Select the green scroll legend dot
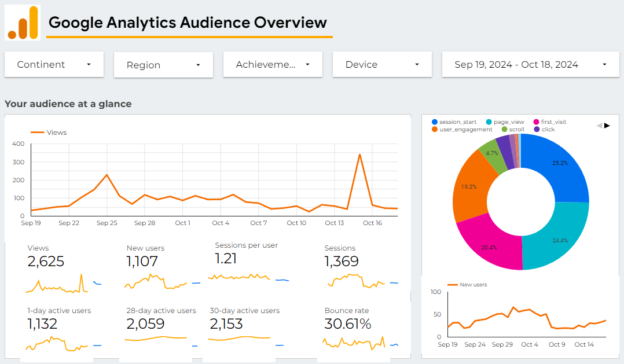The height and width of the screenshot is (364, 624). [x=504, y=129]
